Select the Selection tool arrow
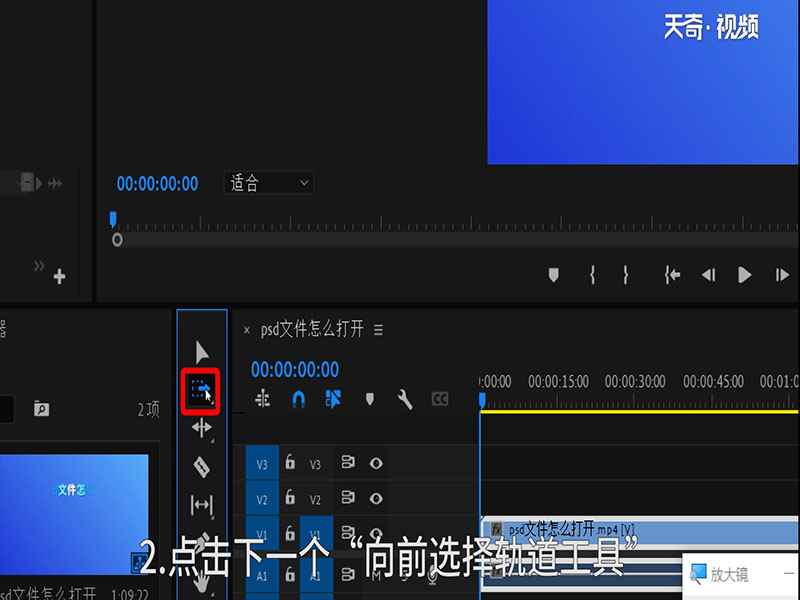This screenshot has width=800, height=600. click(x=200, y=351)
